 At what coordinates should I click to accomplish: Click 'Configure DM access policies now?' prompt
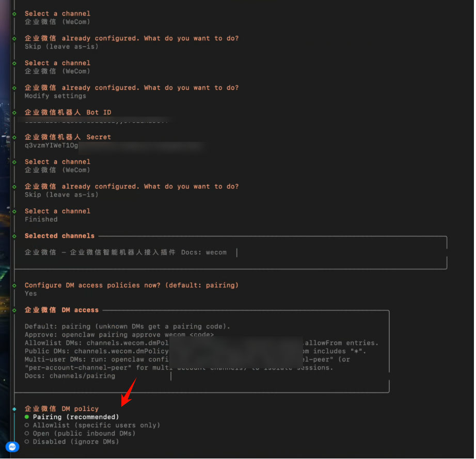click(x=132, y=285)
